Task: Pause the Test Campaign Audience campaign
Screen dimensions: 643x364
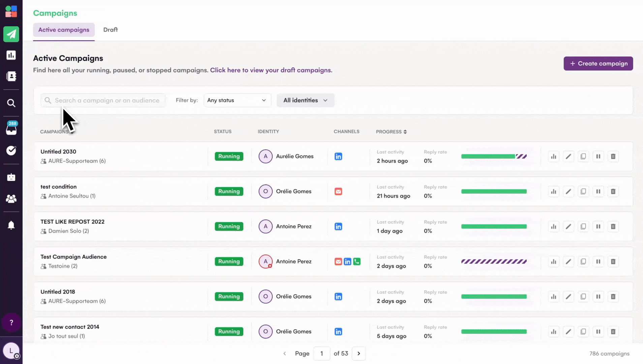Action: point(598,261)
